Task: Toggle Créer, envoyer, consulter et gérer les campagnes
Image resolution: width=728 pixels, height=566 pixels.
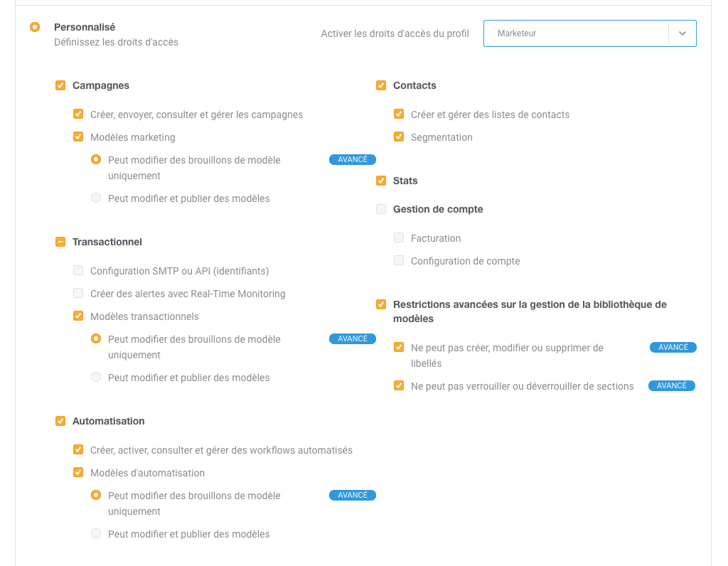Action: click(x=78, y=114)
